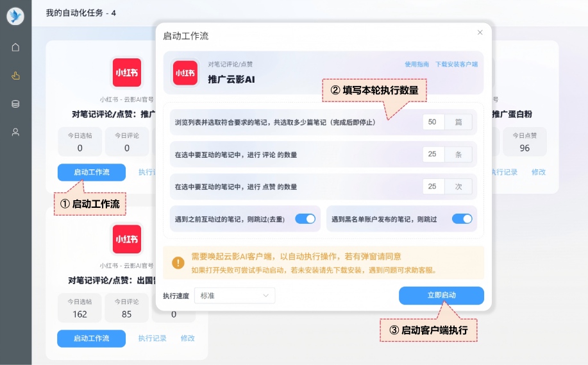Click the 评论 quantity input field
The image size is (588, 365).
pyautogui.click(x=433, y=155)
